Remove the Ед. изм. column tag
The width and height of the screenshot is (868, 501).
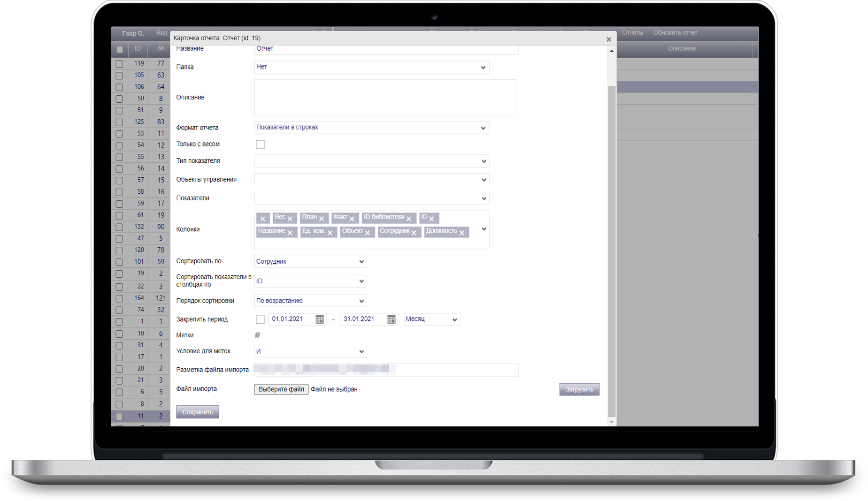pyautogui.click(x=330, y=233)
